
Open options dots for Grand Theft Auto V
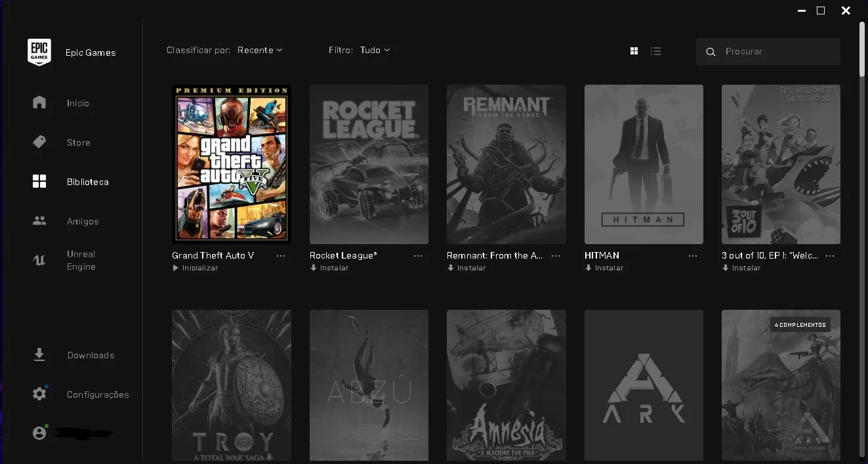point(281,255)
